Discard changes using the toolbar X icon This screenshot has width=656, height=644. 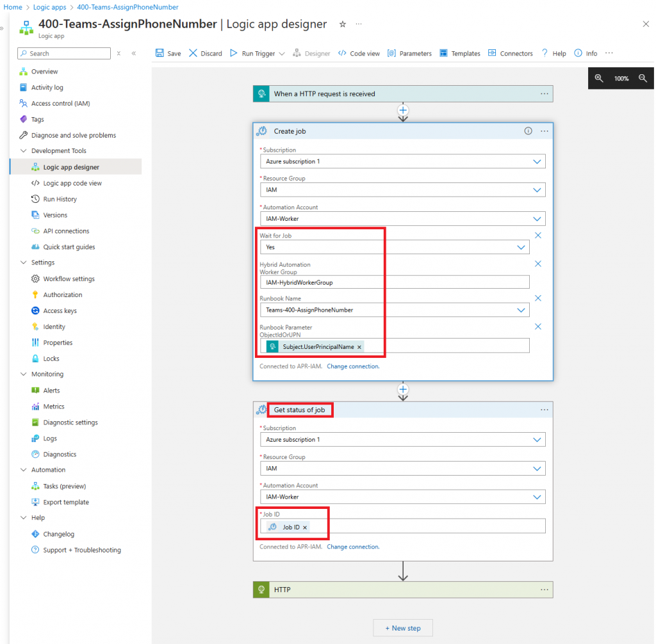click(193, 54)
